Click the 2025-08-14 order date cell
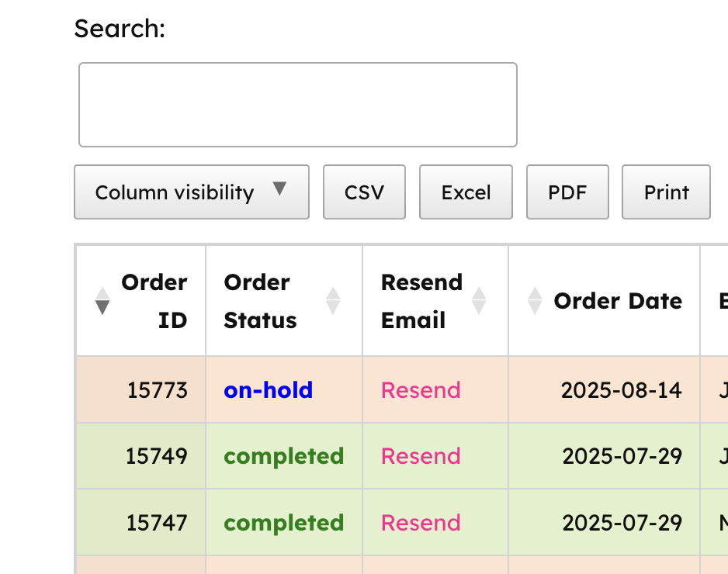 tap(621, 390)
